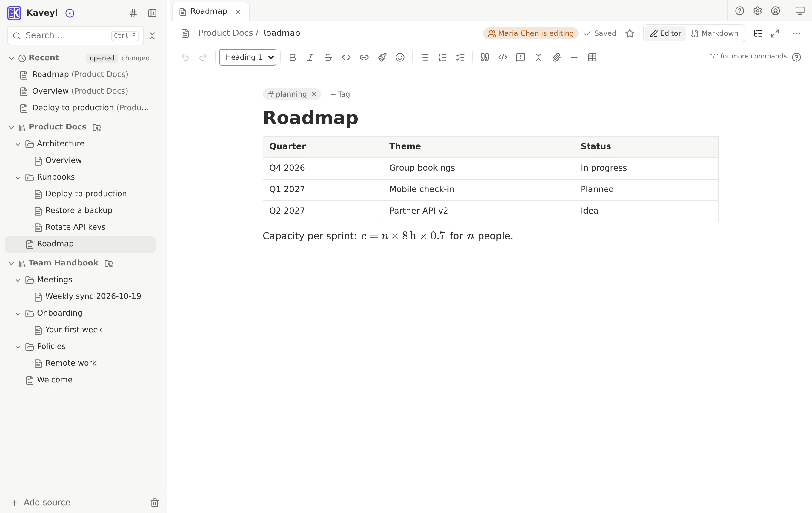Image resolution: width=812 pixels, height=513 pixels.
Task: Open the more options menu
Action: click(796, 33)
